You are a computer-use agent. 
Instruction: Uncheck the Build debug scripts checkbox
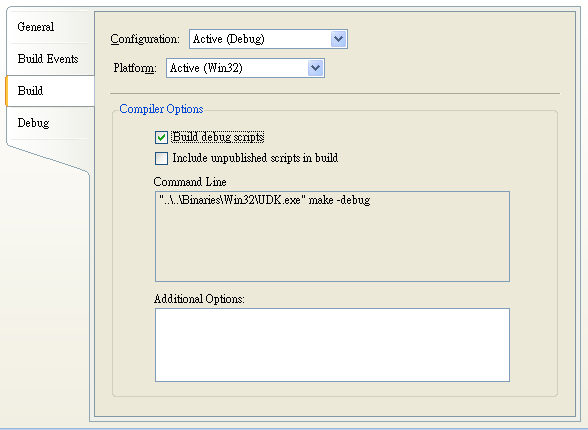tap(161, 138)
